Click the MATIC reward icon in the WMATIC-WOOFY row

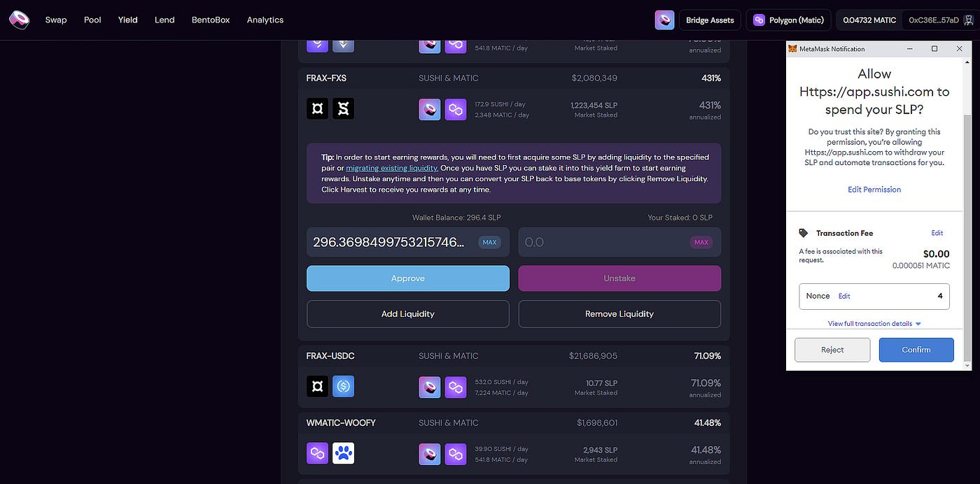click(x=456, y=454)
